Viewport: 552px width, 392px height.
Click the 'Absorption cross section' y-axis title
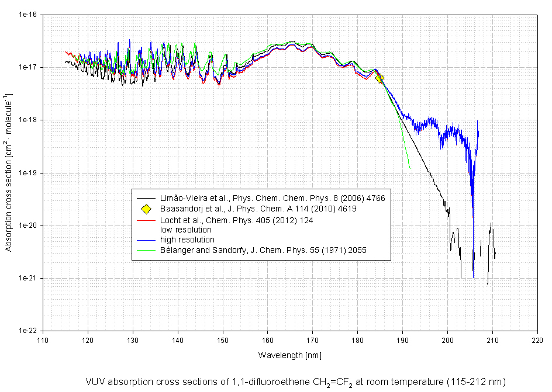click(x=9, y=172)
